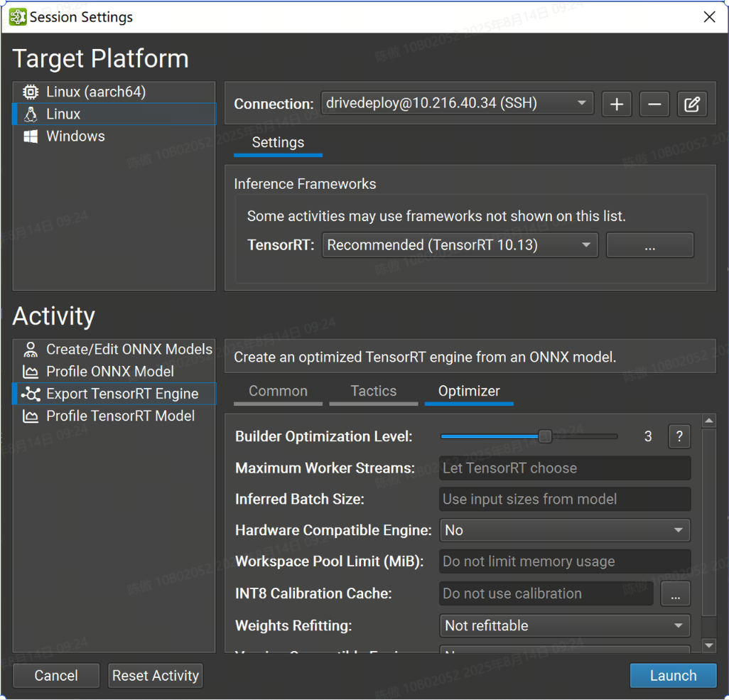Expand Hardware Compatible Engine dropdown
This screenshot has height=700, width=729.
pyautogui.click(x=565, y=530)
